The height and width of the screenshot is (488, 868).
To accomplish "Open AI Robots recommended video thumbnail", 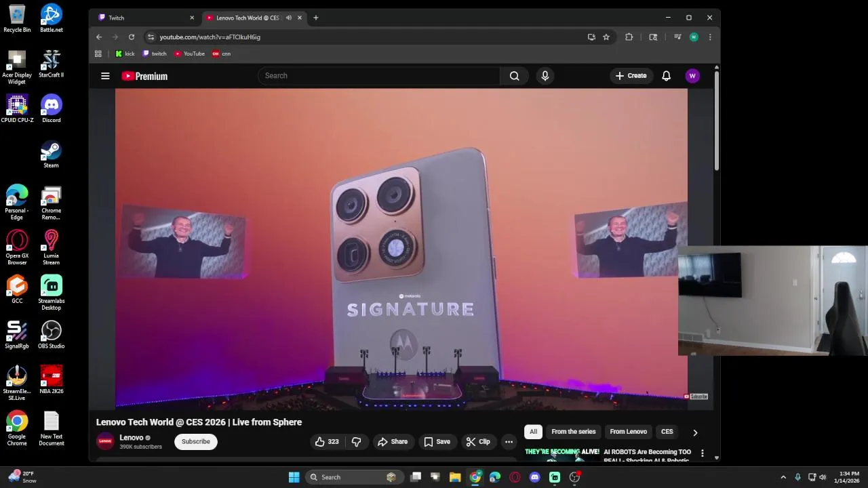I will (562, 454).
